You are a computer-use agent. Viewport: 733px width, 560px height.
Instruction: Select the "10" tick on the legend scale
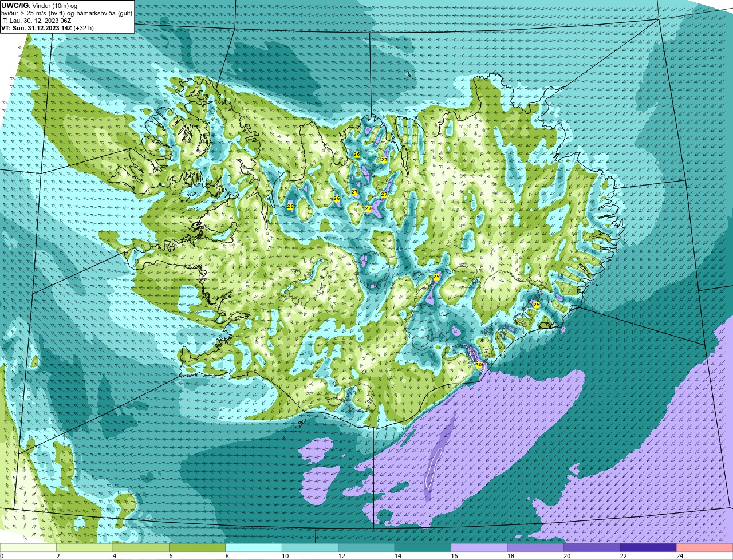(x=285, y=556)
